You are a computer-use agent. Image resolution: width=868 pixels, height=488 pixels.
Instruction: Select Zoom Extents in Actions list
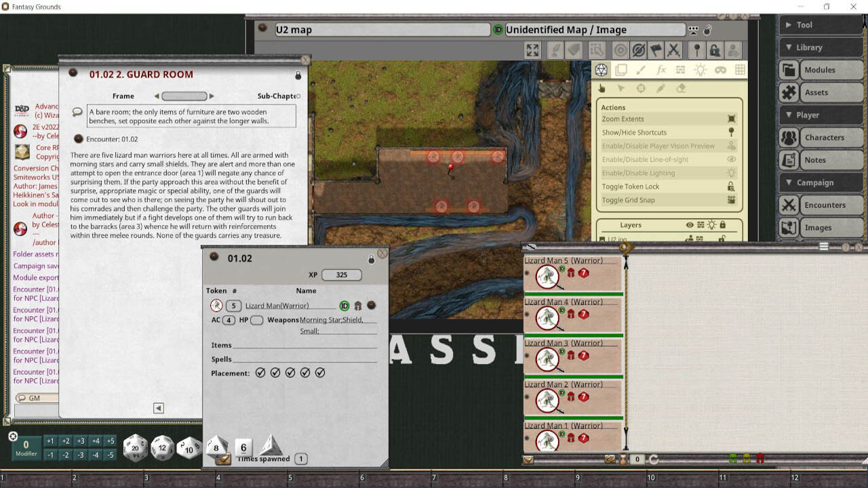[623, 119]
